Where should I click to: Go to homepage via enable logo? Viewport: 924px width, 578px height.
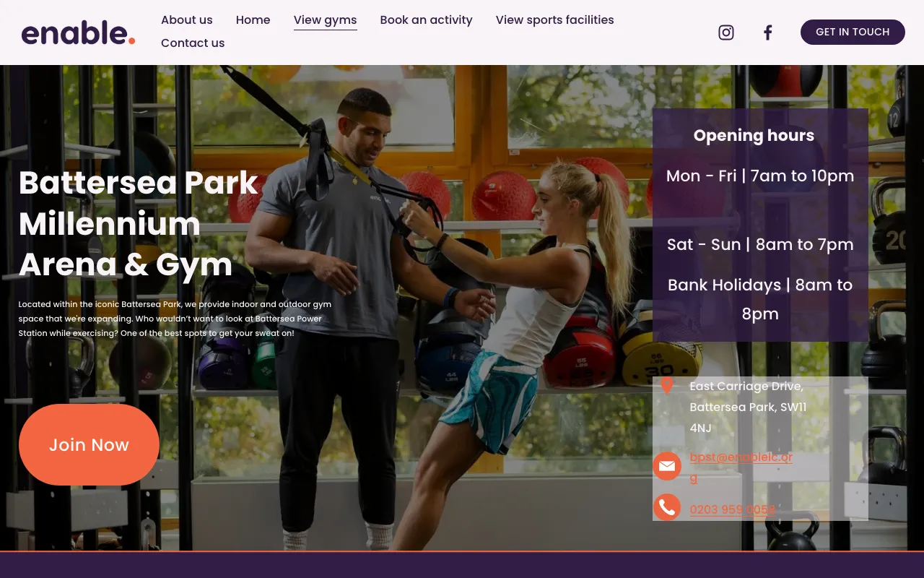(78, 33)
